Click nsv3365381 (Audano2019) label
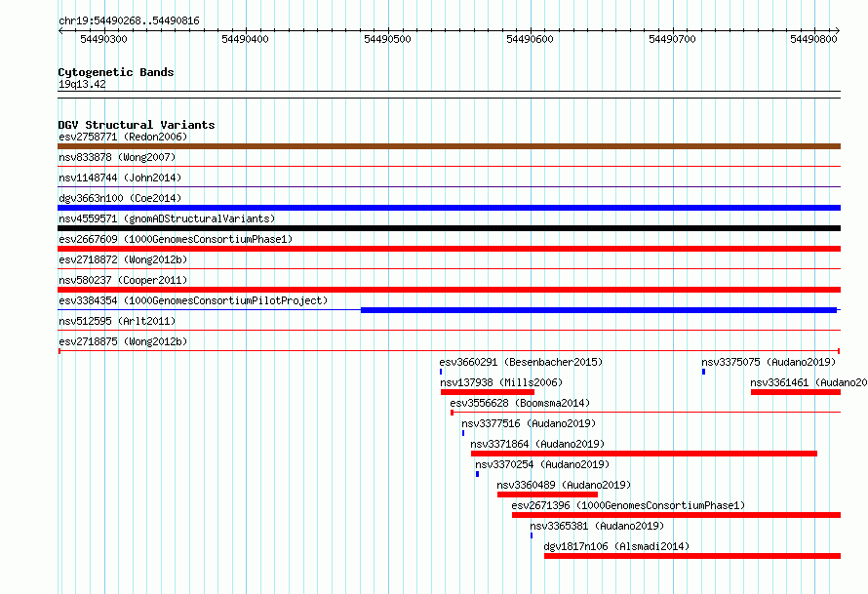This screenshot has width=868, height=594. click(597, 526)
